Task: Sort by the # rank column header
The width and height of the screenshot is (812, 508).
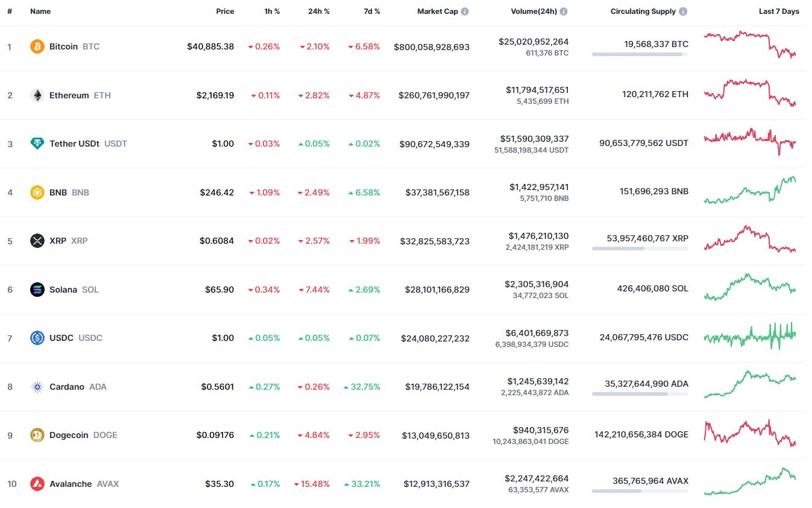Action: click(10, 11)
